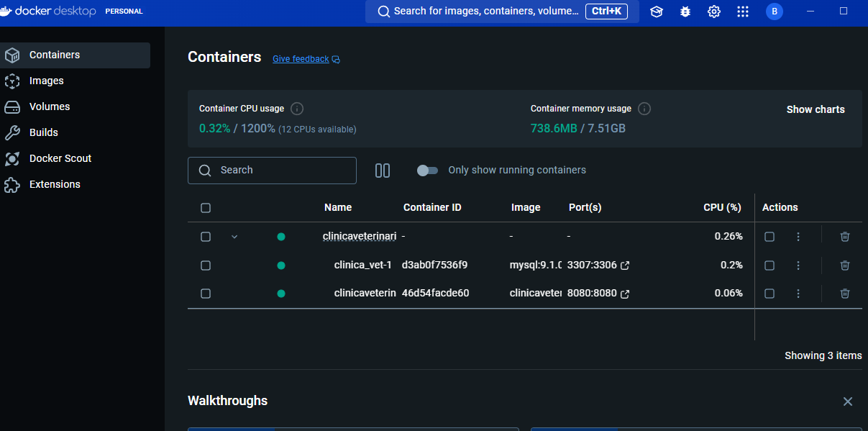Image resolution: width=868 pixels, height=431 pixels.
Task: Collapse the clinicaveterinari compose group chevron
Action: 234,237
